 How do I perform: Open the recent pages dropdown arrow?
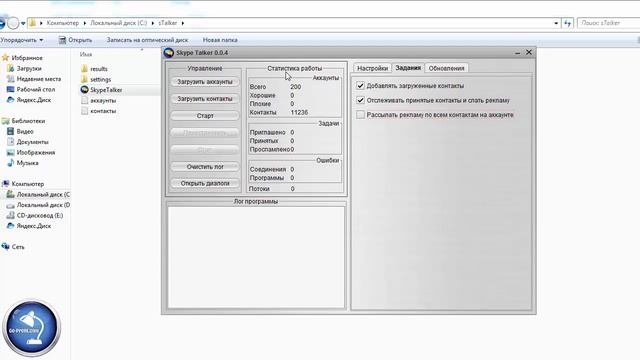tap(23, 23)
